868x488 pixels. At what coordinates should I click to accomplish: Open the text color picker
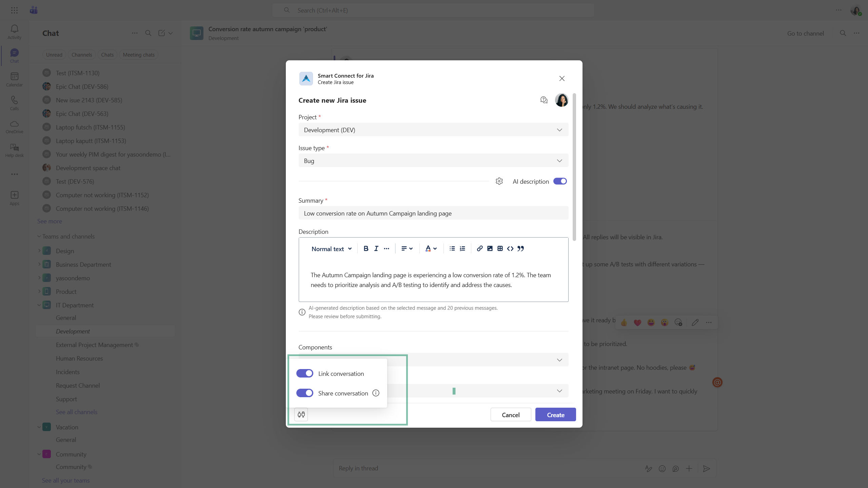pos(431,248)
